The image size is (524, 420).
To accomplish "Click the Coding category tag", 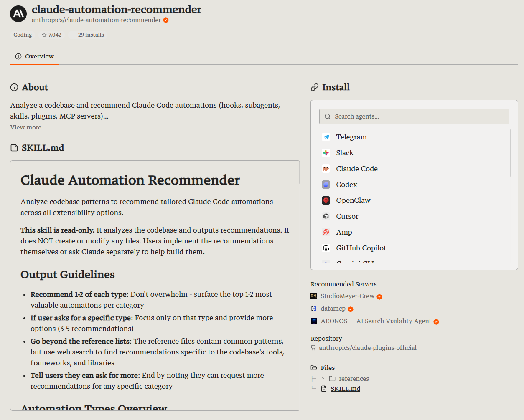I will tap(23, 35).
